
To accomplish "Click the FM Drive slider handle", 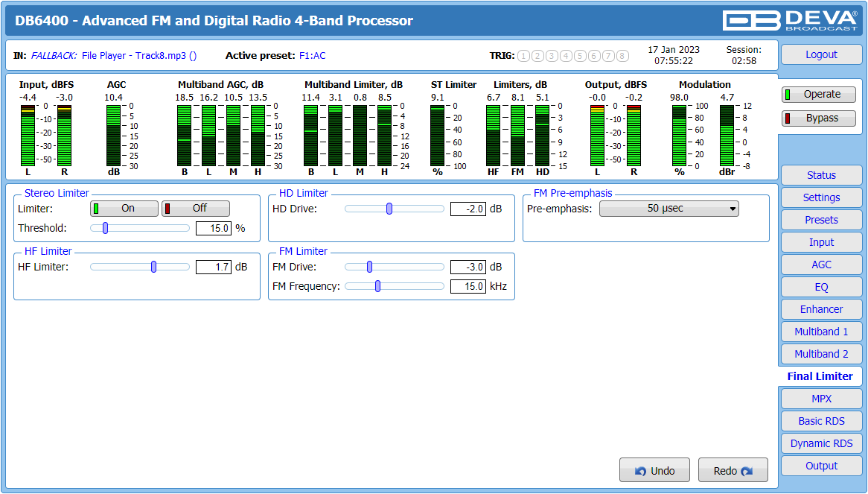I will (369, 267).
